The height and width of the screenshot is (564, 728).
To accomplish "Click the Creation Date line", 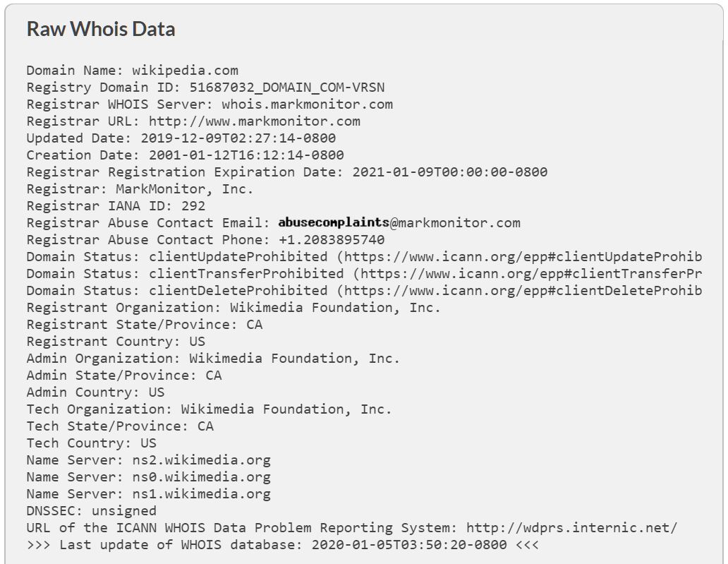I will pyautogui.click(x=186, y=155).
